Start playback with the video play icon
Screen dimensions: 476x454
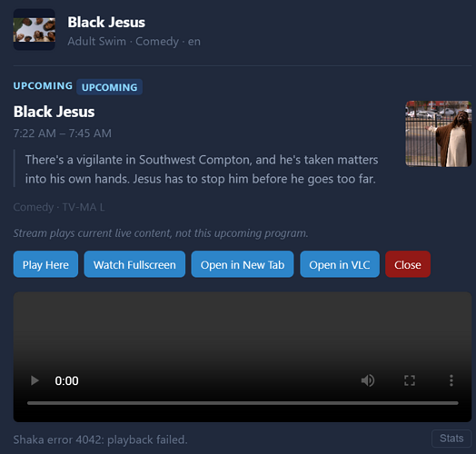[x=35, y=380]
